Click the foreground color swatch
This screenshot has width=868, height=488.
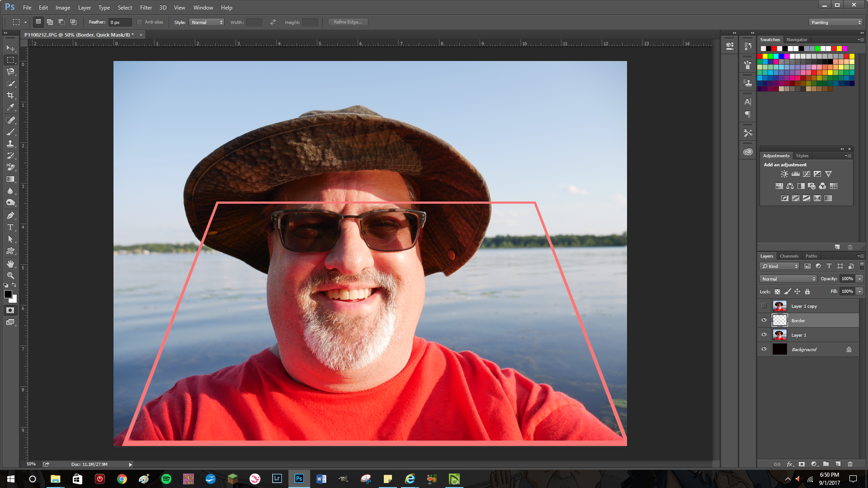8,294
